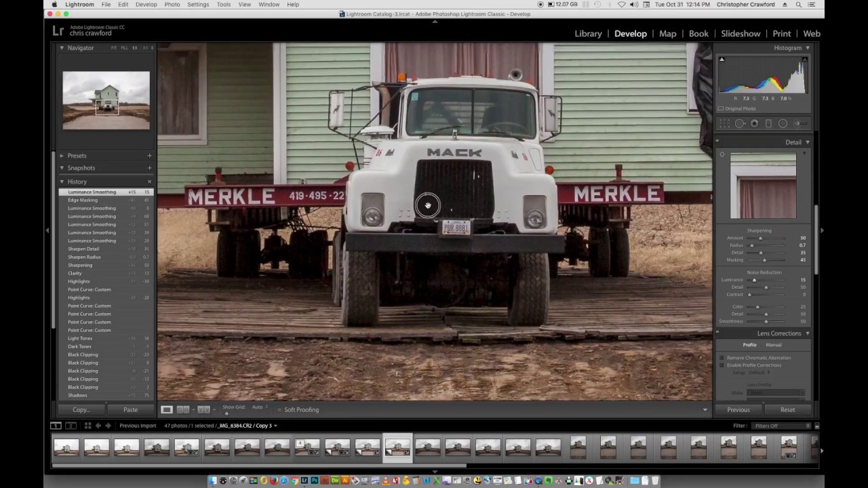The image size is (868, 488).
Task: Switch to the Library module
Action: pos(588,33)
